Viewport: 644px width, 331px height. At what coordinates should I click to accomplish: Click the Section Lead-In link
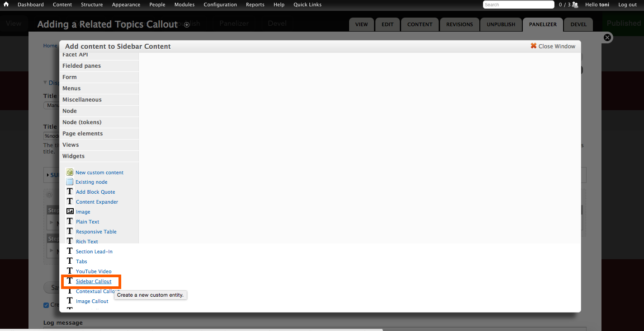pos(94,252)
